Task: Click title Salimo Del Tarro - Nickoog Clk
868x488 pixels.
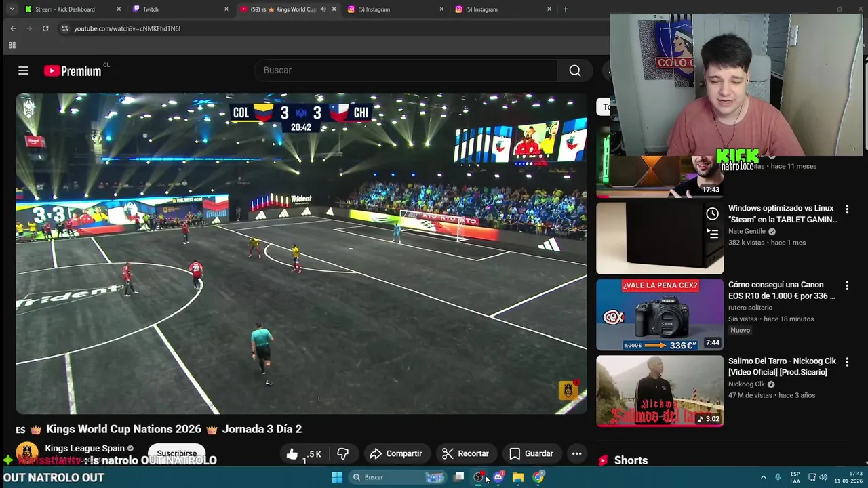Action: coord(782,367)
